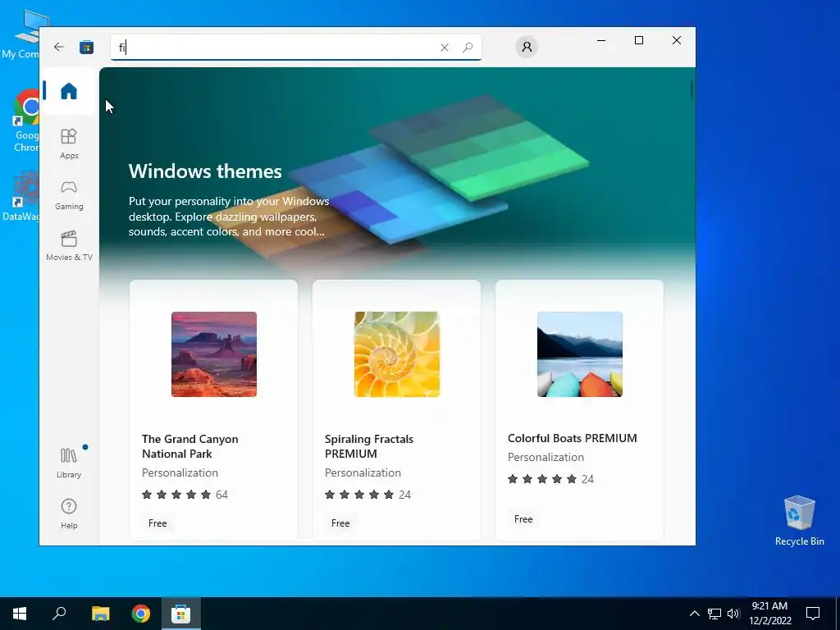Minimize the Microsoft Store window
The width and height of the screenshot is (840, 630).
601,40
